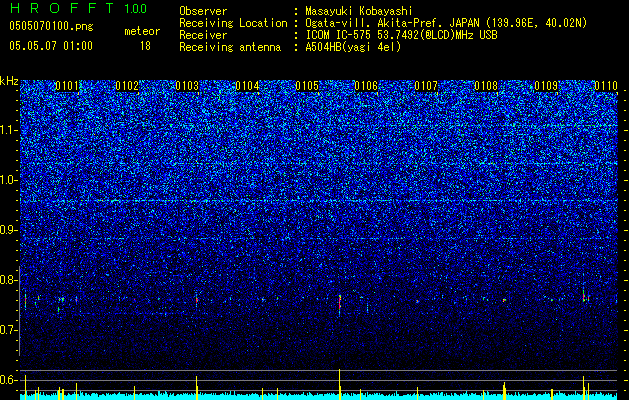Click the Ogata-vill. Akita-Pref. JAPAN text
Image resolution: width=629 pixels, height=400 pixels.
click(x=392, y=23)
